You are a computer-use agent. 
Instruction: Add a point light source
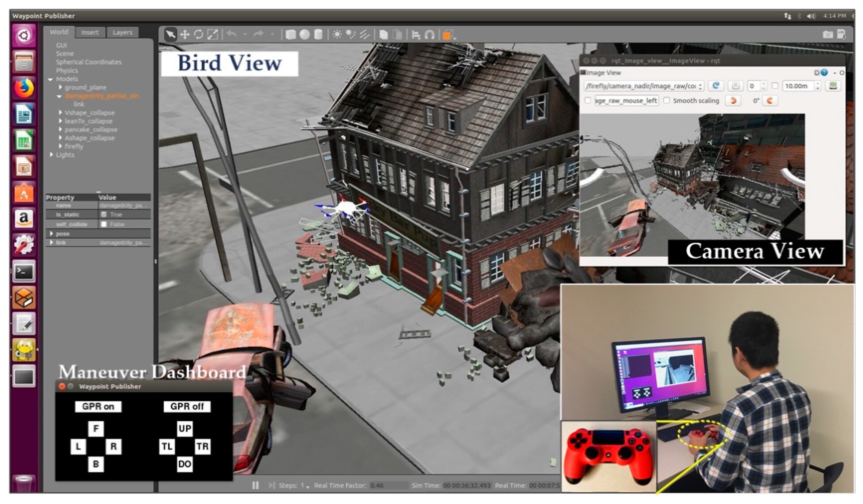[337, 35]
